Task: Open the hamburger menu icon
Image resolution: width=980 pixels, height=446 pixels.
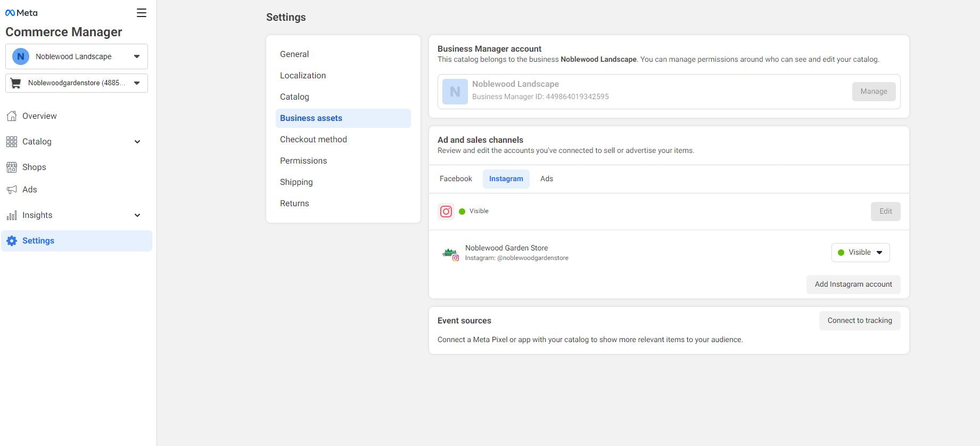Action: (x=141, y=13)
